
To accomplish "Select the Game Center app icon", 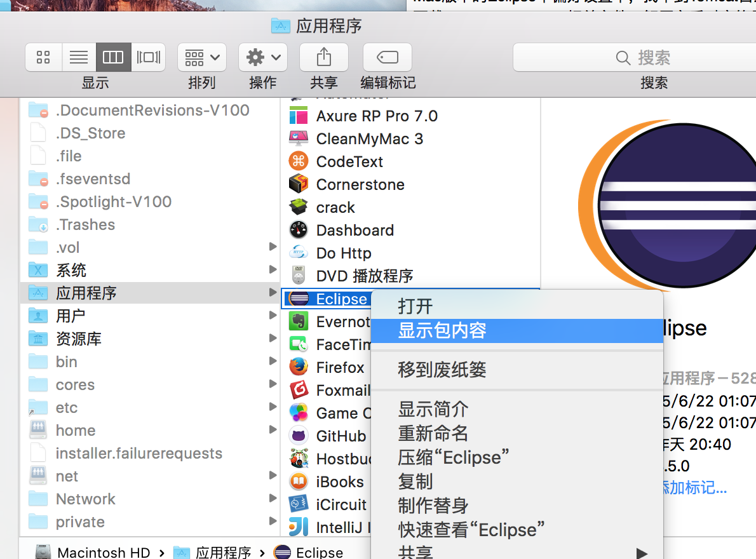I will pyautogui.click(x=299, y=413).
